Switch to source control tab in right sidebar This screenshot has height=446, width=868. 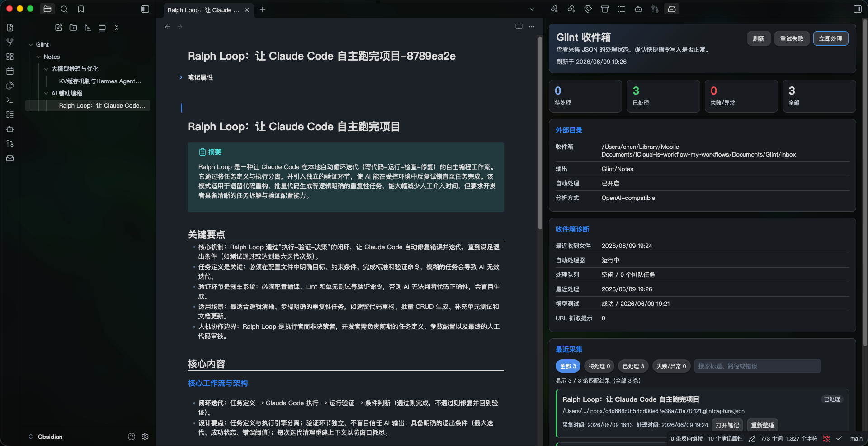click(x=655, y=9)
